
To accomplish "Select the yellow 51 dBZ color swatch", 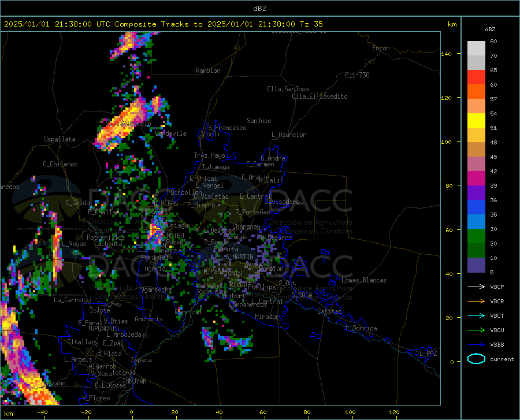I will (x=476, y=121).
